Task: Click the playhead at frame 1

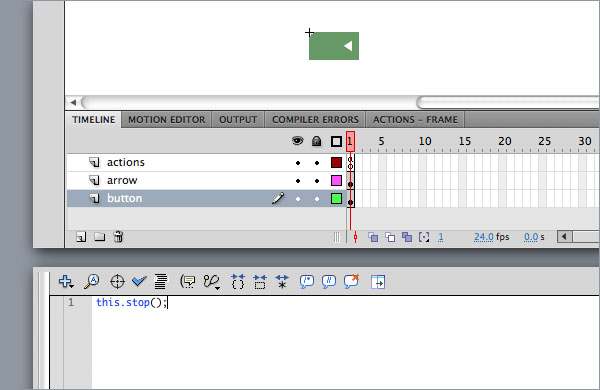Action: point(350,141)
